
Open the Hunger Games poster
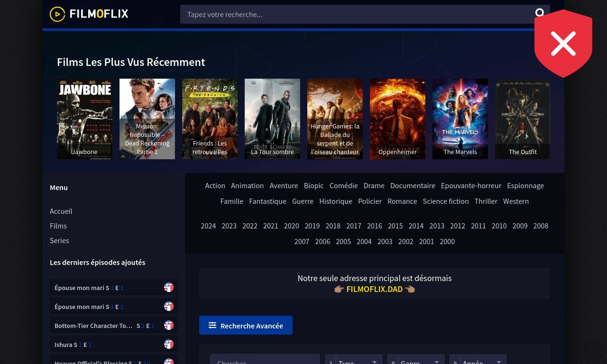(x=335, y=119)
